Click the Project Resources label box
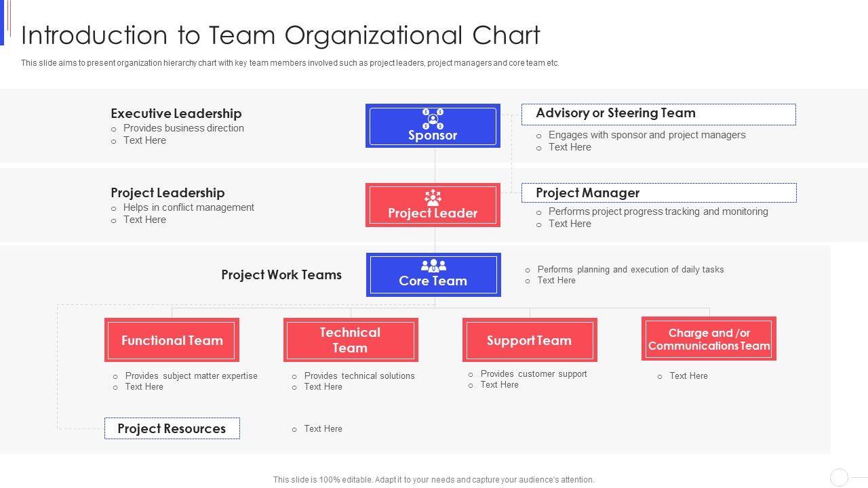The width and height of the screenshot is (868, 488). [x=172, y=428]
